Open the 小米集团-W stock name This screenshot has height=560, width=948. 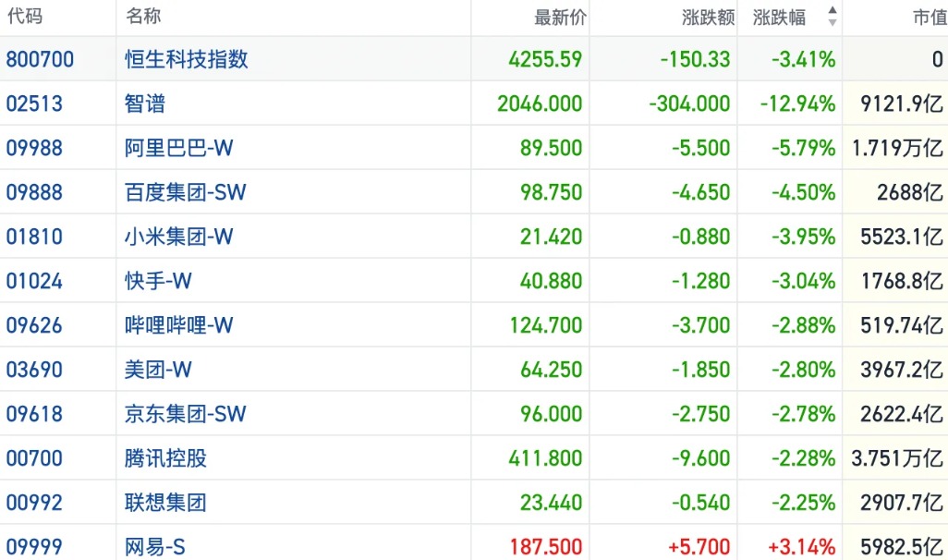pos(179,237)
